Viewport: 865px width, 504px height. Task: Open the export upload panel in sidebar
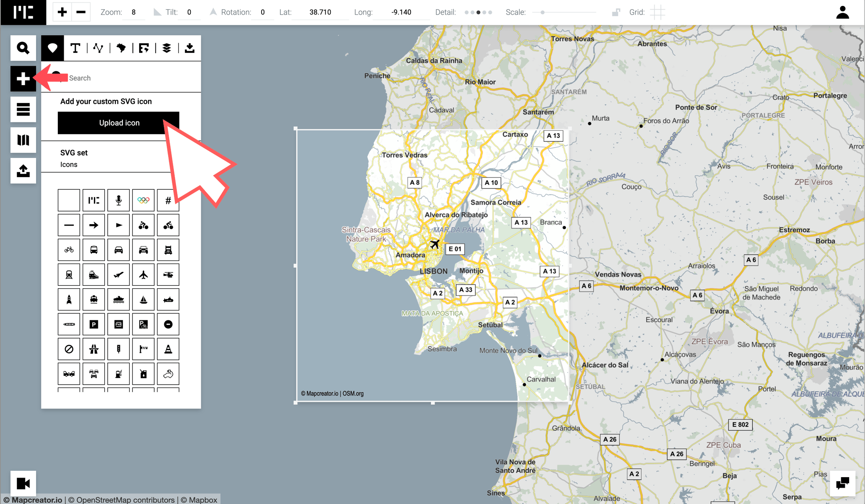click(x=23, y=171)
